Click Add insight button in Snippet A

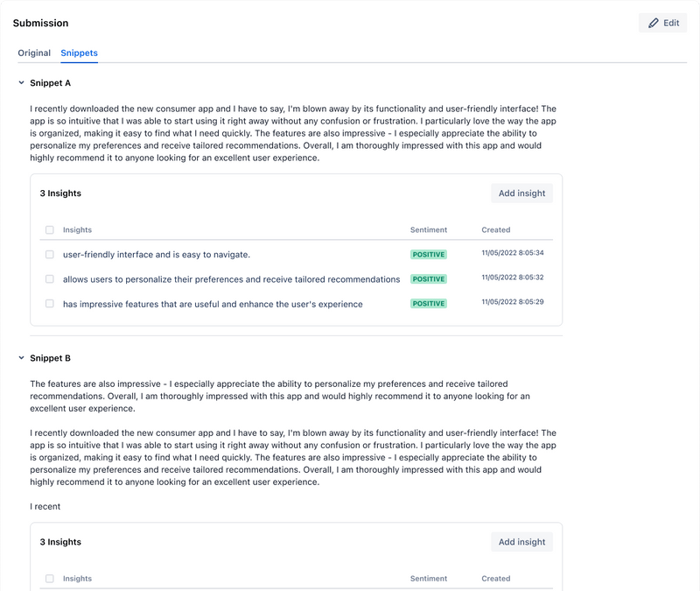(521, 193)
